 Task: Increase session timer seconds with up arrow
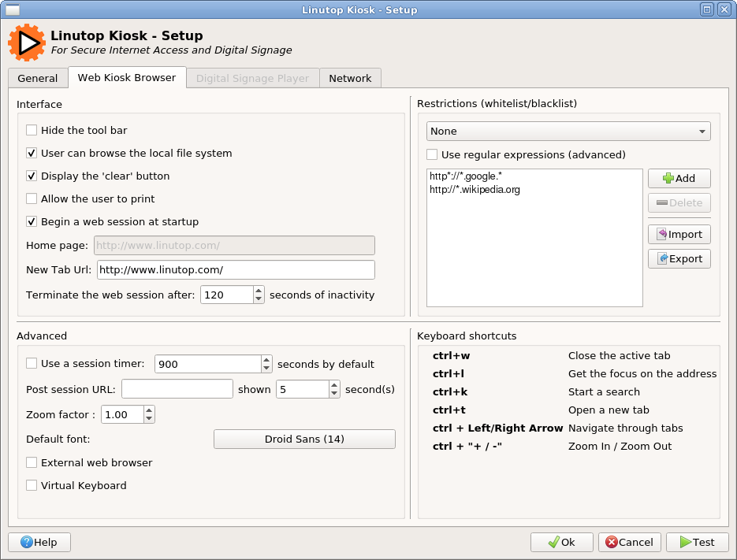coord(266,360)
